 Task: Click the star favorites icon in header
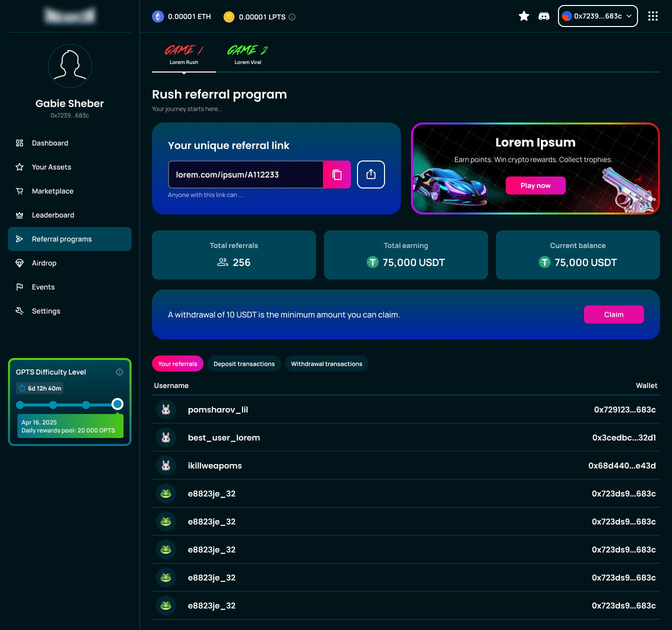pos(524,16)
